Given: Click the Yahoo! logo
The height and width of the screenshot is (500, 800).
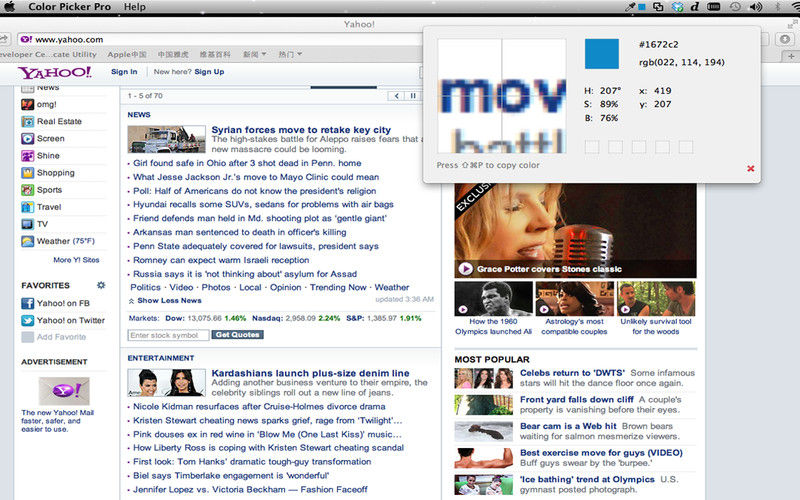Looking at the screenshot, I should click(x=55, y=72).
